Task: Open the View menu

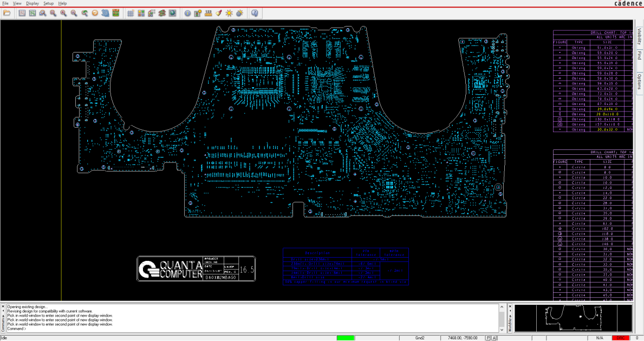Action: point(17,3)
